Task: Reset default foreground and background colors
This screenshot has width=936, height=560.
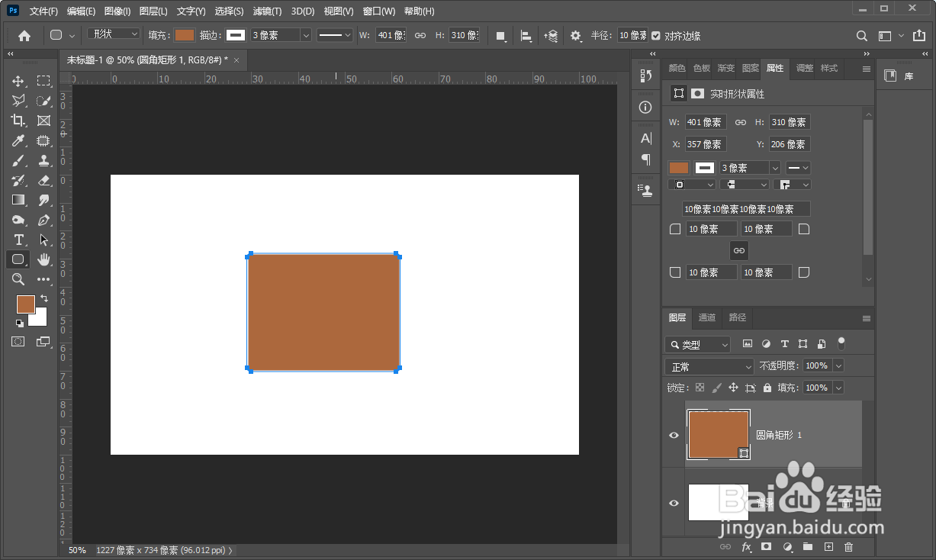Action: 19,323
